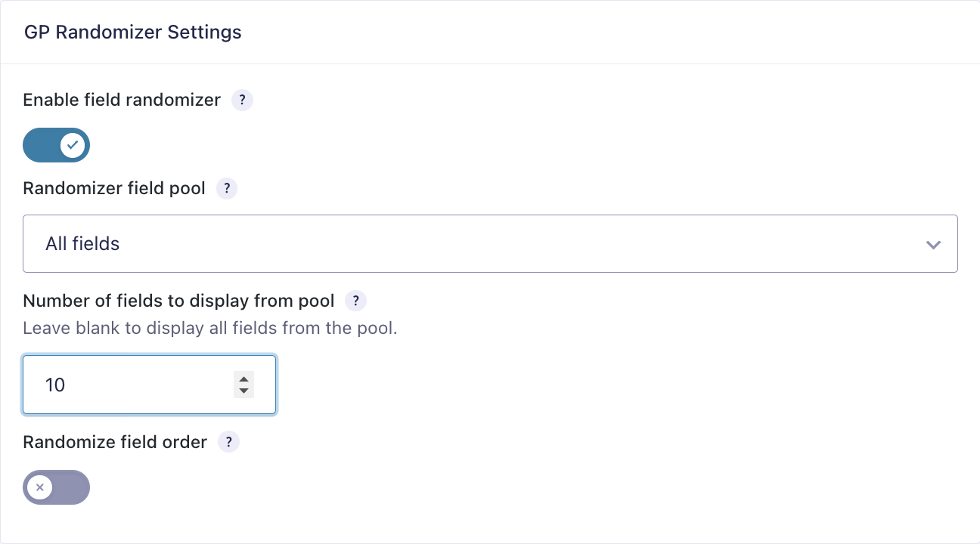980x544 pixels.
Task: Show help for Randomize field order
Action: pyautogui.click(x=228, y=442)
